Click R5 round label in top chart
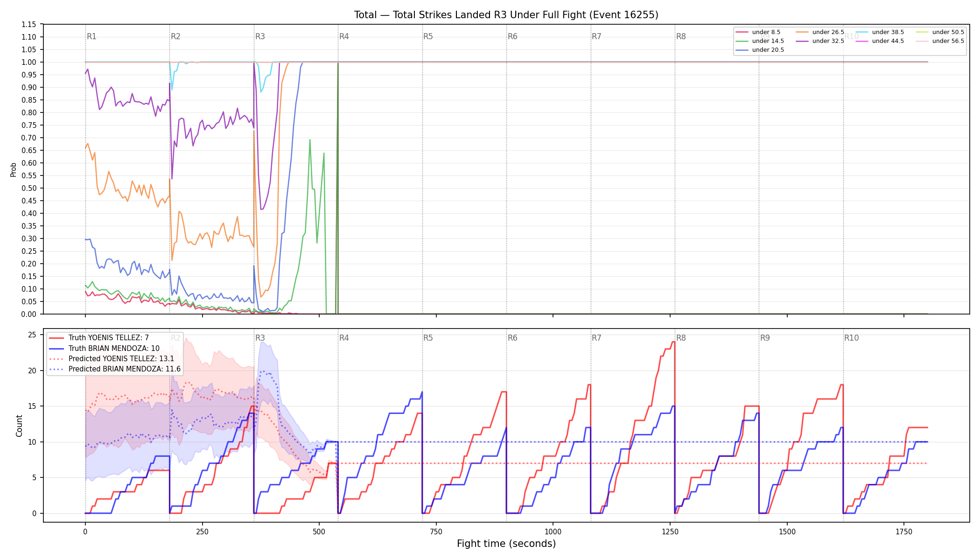The height and width of the screenshot is (560, 980). point(428,36)
